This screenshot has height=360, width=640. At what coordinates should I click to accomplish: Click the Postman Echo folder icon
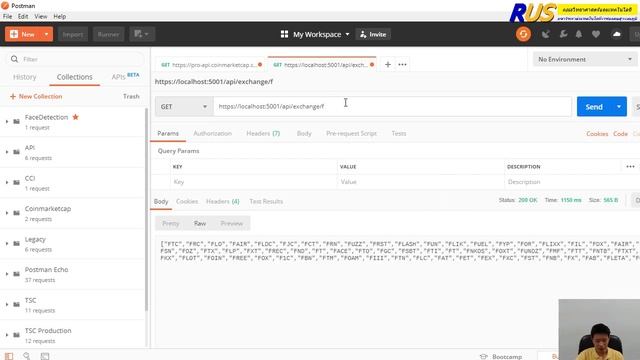click(17, 274)
